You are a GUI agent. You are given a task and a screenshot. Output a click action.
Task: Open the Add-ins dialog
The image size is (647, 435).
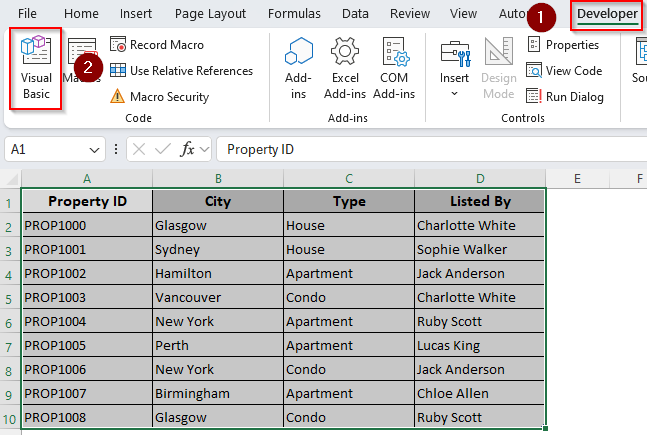point(298,69)
